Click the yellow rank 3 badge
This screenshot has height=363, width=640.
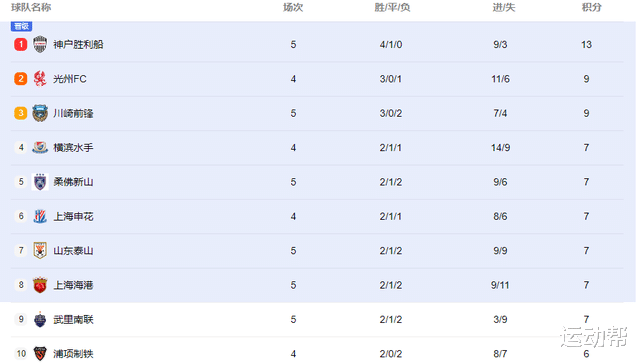click(21, 113)
